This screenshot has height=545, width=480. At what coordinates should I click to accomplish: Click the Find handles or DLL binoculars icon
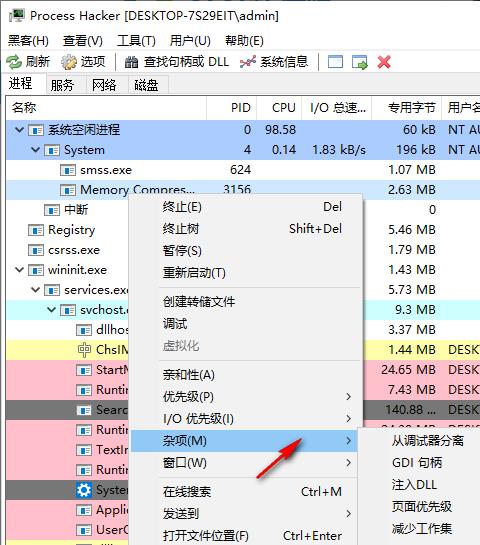pyautogui.click(x=131, y=62)
